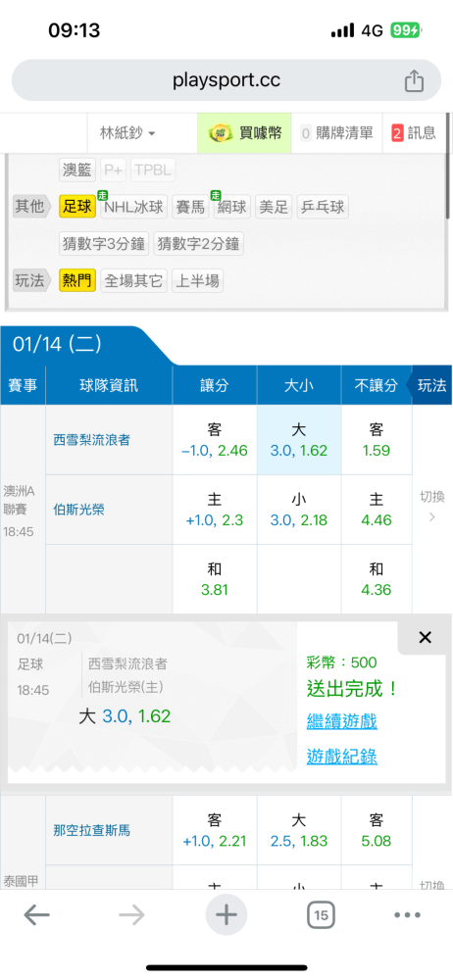Click the 不讓分 column header
The image size is (453, 980).
tap(377, 385)
